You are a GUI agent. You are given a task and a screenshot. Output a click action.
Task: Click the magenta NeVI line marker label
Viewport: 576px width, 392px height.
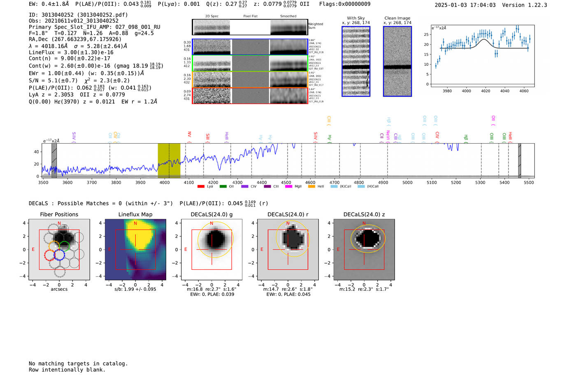388,136
